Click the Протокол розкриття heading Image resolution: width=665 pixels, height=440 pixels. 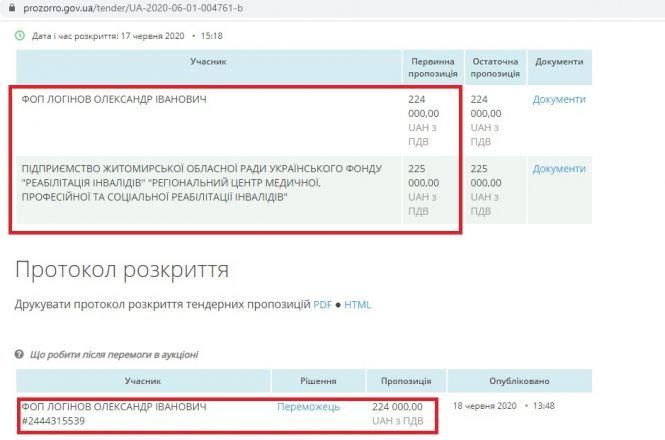[122, 270]
